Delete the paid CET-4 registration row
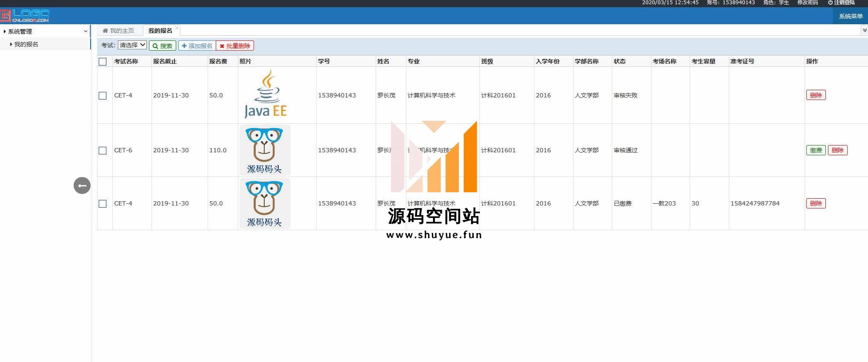 click(816, 203)
